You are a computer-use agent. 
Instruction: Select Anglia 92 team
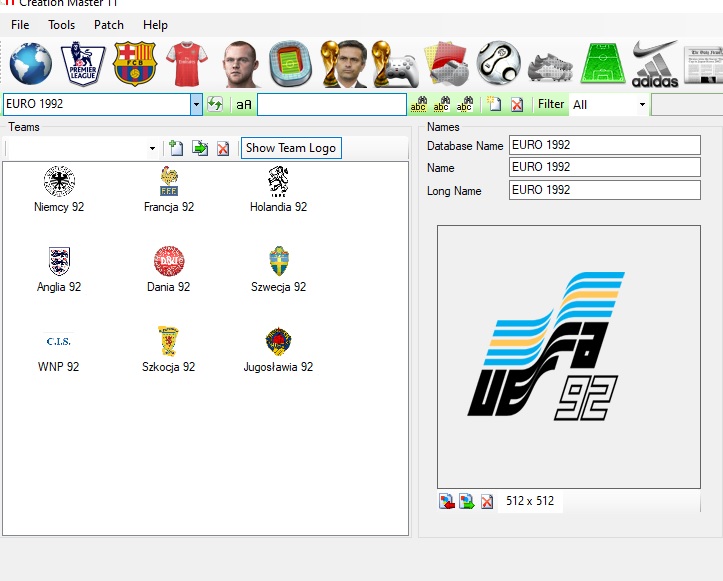(59, 269)
